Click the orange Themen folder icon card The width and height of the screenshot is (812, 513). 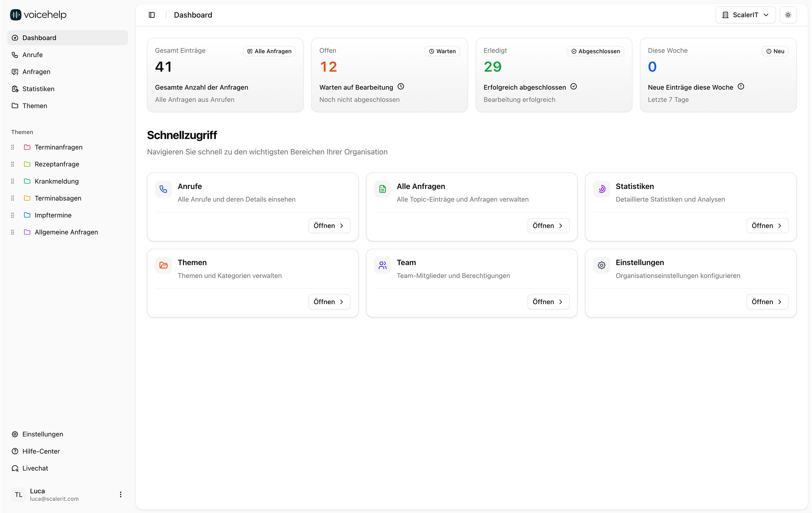click(163, 265)
